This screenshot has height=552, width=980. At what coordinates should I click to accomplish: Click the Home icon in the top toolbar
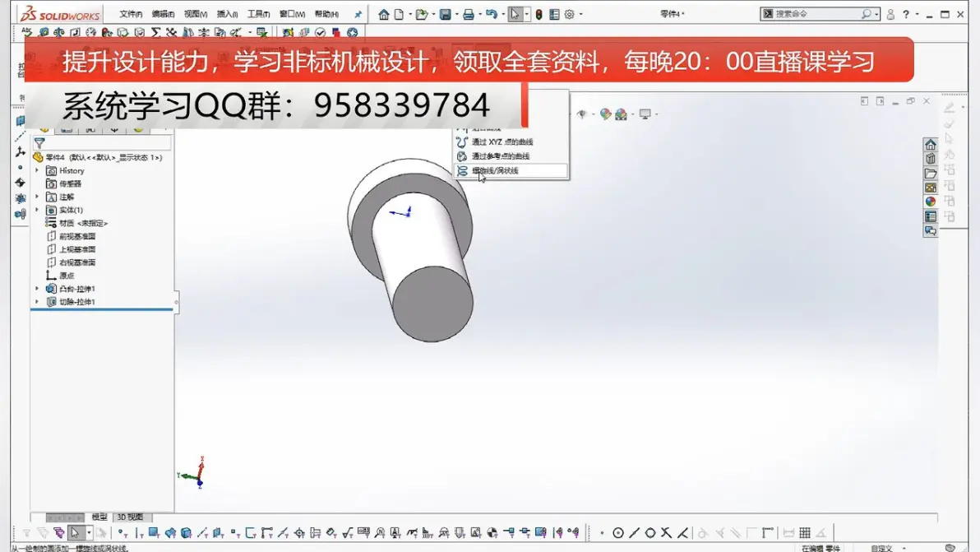click(384, 14)
